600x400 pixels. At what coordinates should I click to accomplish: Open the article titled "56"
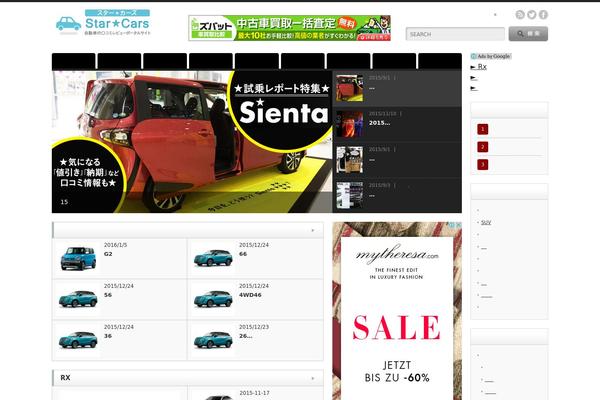(108, 295)
